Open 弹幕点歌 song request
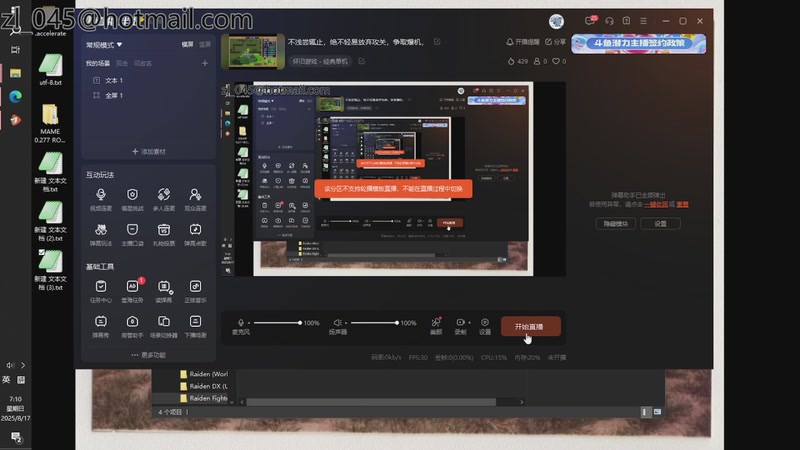 pyautogui.click(x=195, y=234)
